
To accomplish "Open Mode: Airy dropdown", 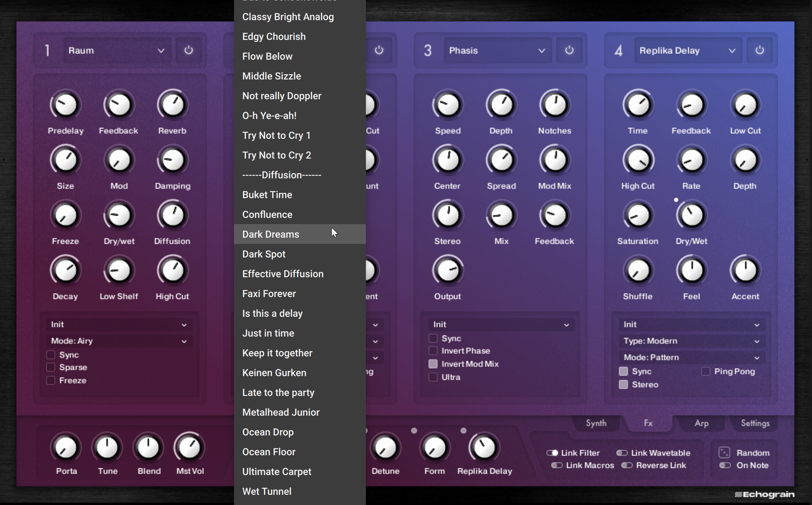I will point(119,341).
